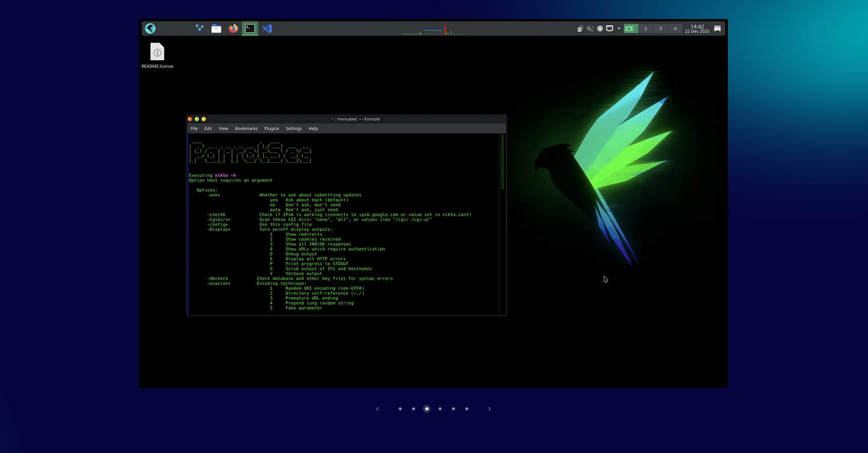Go to the previous carousel slide arrow
This screenshot has height=453, width=868.
pos(377,409)
